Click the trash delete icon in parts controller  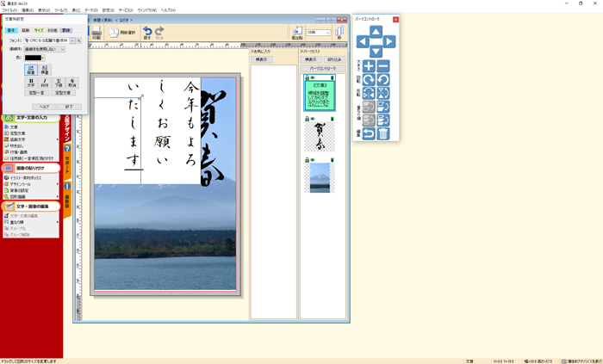[383, 133]
